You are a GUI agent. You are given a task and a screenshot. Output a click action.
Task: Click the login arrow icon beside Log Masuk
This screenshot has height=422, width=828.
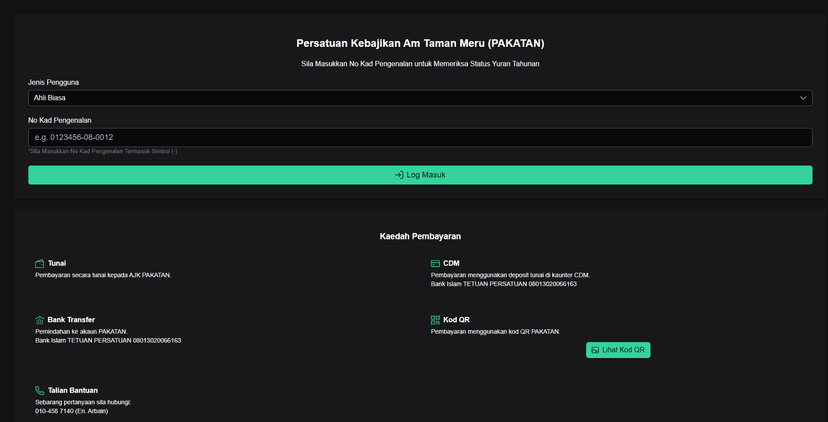pyautogui.click(x=399, y=175)
